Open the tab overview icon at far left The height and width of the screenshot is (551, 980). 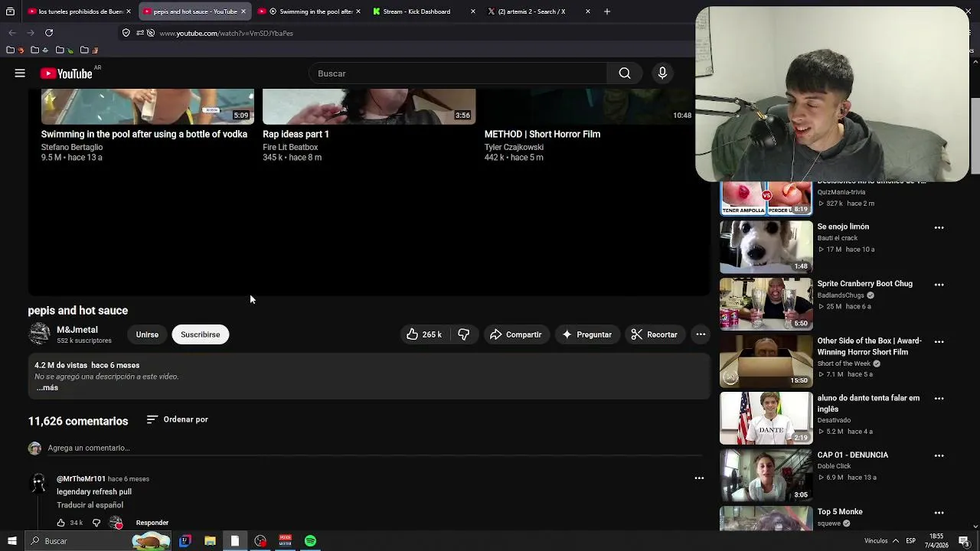pos(10,11)
